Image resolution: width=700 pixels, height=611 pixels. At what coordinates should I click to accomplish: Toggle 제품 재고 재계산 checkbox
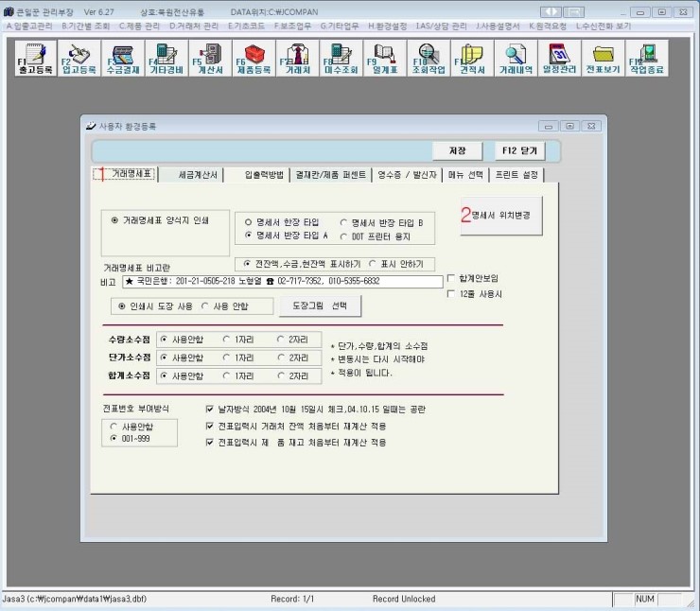pyautogui.click(x=209, y=443)
